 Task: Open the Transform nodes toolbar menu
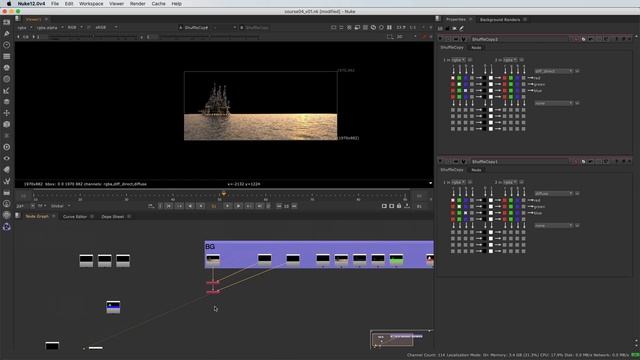pyautogui.click(x=7, y=113)
